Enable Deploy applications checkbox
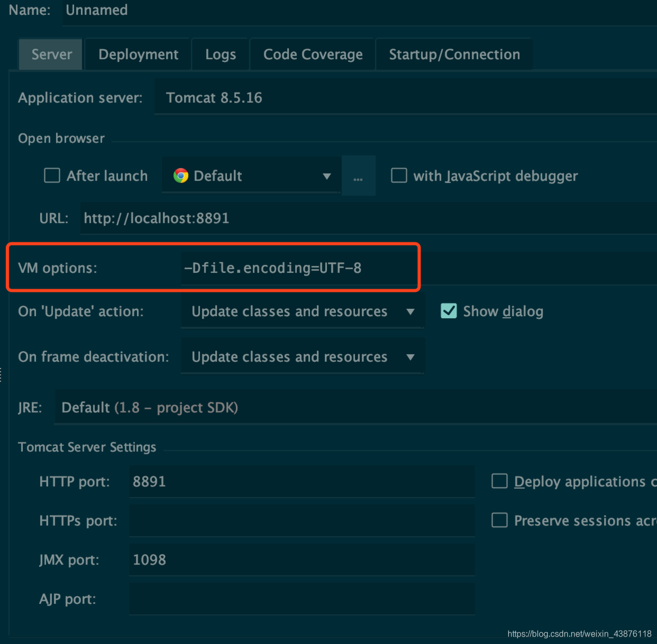 pos(500,481)
